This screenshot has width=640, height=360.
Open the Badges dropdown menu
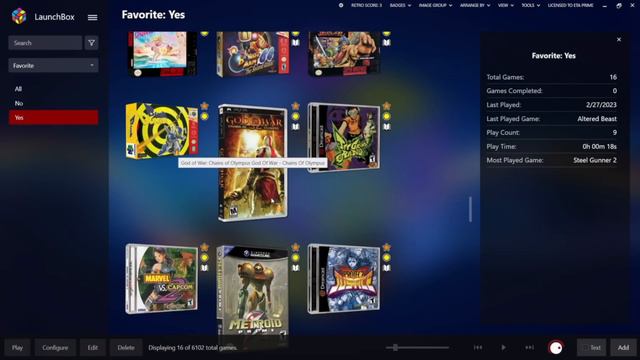click(x=400, y=5)
